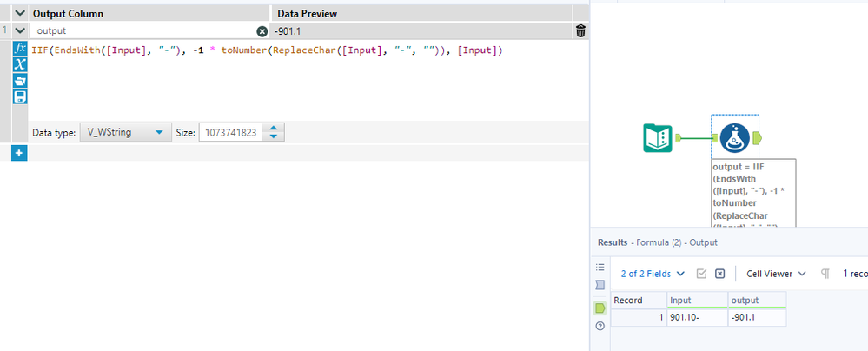Add a new expression with plus button

point(20,153)
